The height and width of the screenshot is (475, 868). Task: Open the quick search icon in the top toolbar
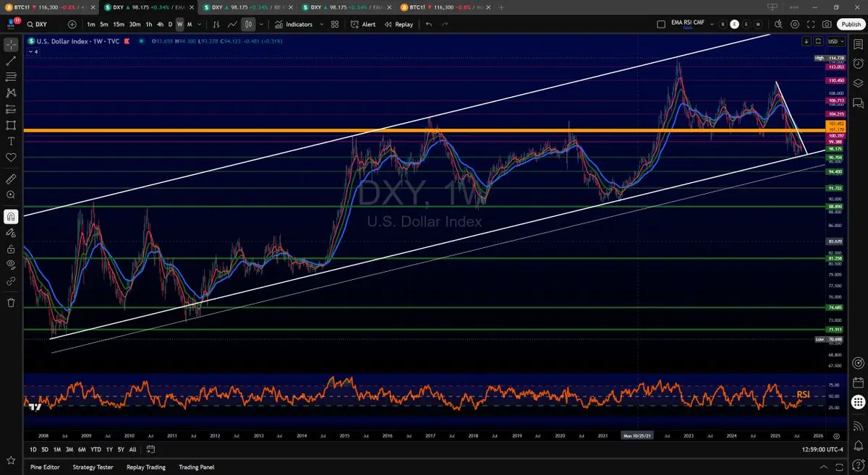pos(778,24)
